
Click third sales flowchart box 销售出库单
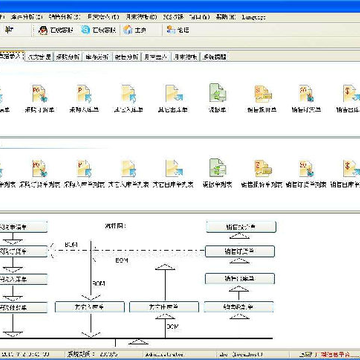point(240,279)
